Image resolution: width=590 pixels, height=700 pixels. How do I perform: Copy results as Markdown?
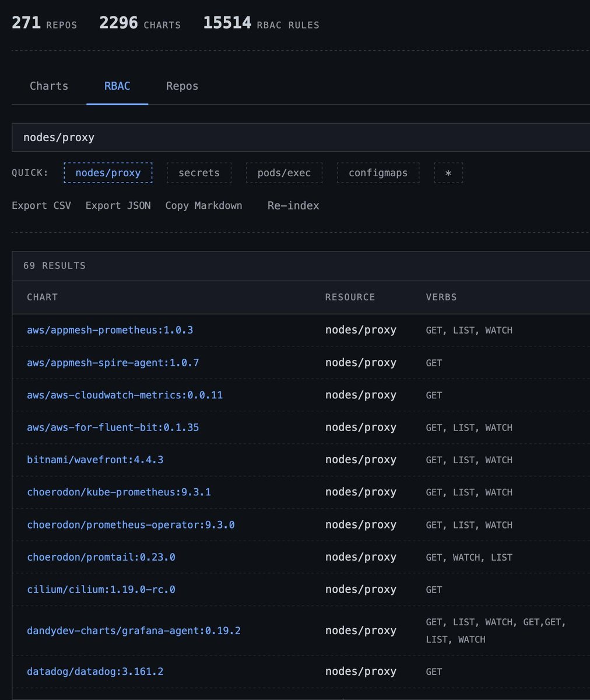coord(203,205)
